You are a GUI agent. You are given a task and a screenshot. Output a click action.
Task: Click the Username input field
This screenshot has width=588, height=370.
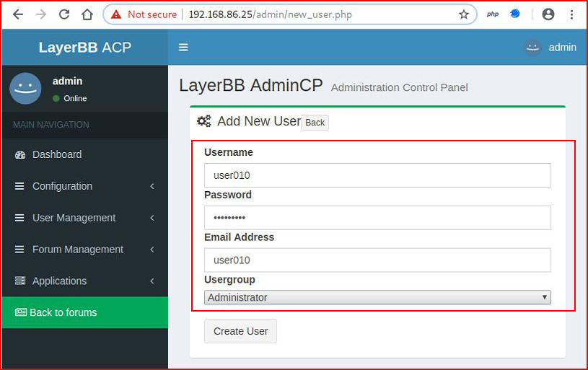pyautogui.click(x=377, y=175)
